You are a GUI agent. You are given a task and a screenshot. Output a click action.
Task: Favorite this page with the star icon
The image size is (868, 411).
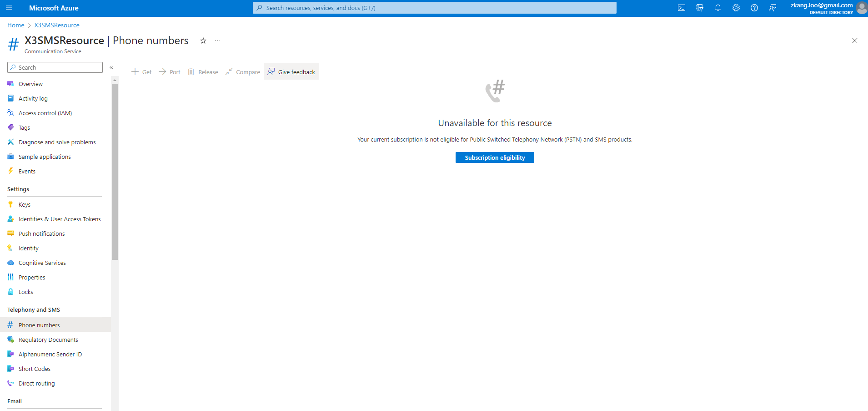[203, 41]
